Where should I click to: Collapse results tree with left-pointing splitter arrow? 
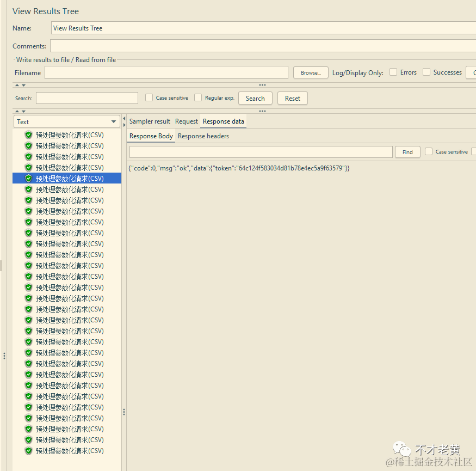pos(124,119)
